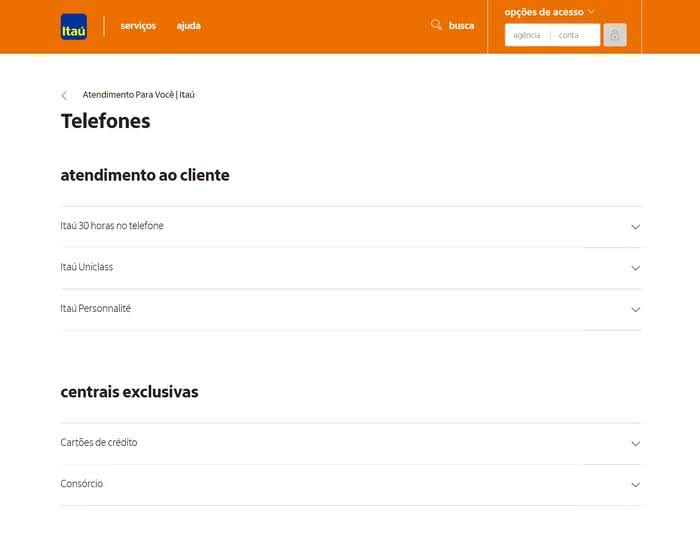
Task: Expand the Consórcio chevron
Action: (x=635, y=484)
